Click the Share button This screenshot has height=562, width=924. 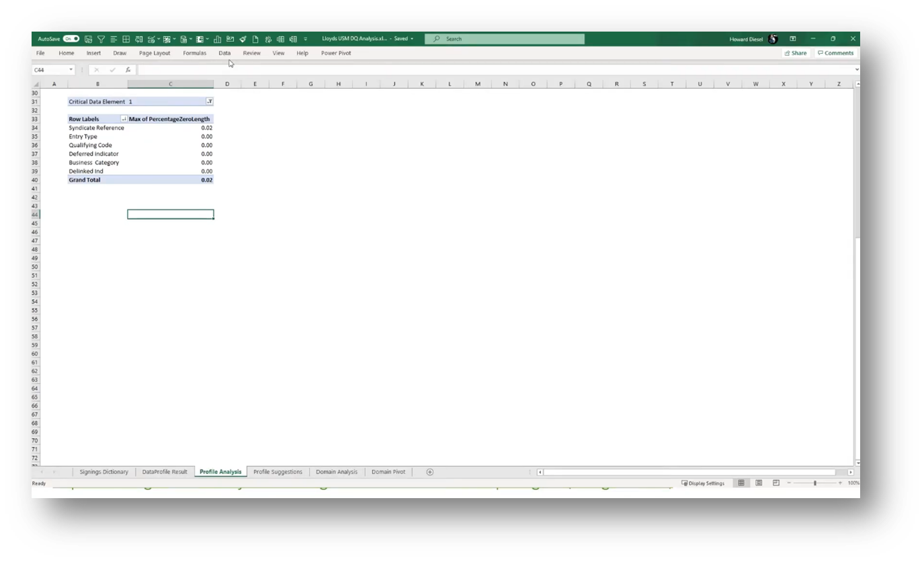click(x=796, y=53)
